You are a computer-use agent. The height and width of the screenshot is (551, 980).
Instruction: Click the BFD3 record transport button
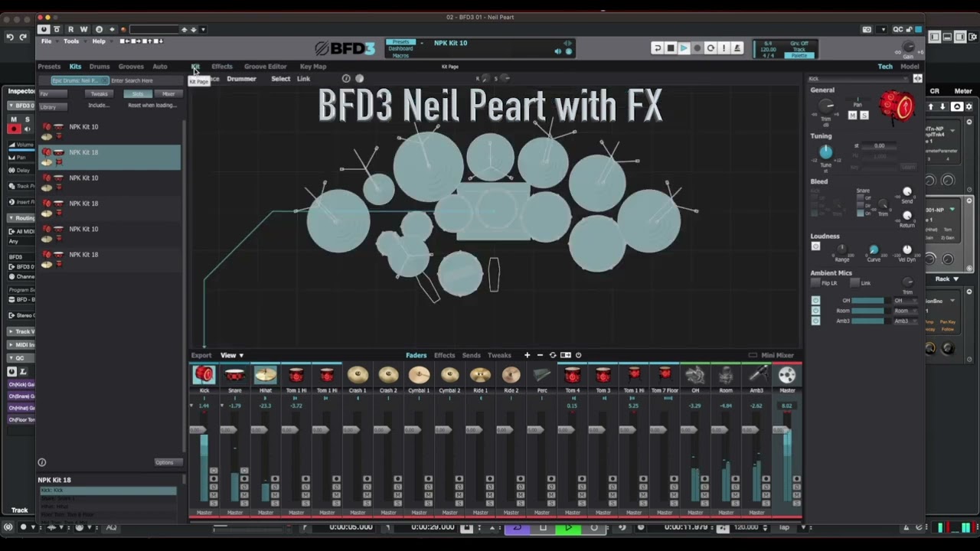coord(697,48)
